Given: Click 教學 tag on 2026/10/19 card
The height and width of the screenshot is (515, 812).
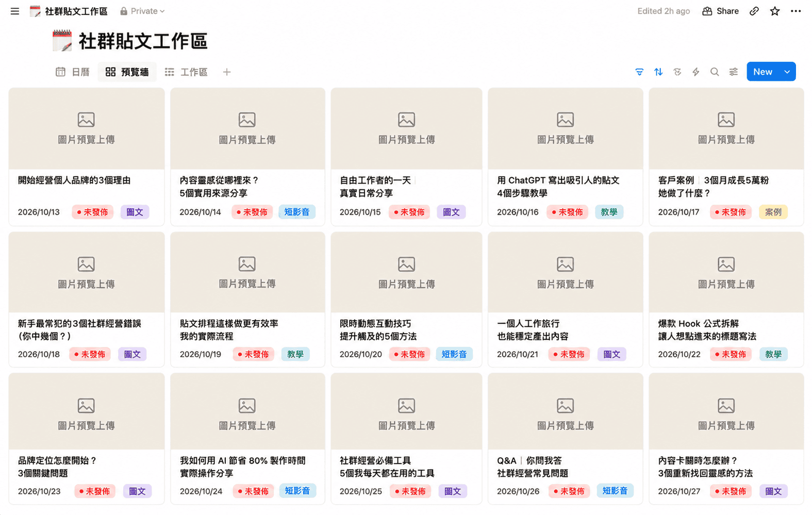Looking at the screenshot, I should pos(295,354).
